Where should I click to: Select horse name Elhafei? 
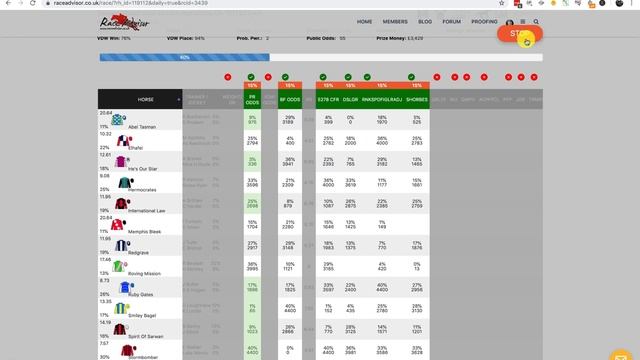[x=136, y=148]
